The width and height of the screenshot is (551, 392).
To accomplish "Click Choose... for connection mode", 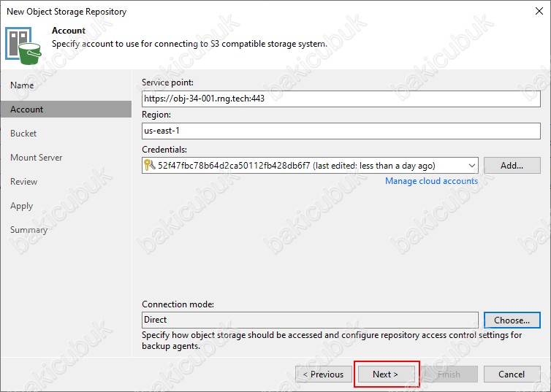I will point(512,320).
